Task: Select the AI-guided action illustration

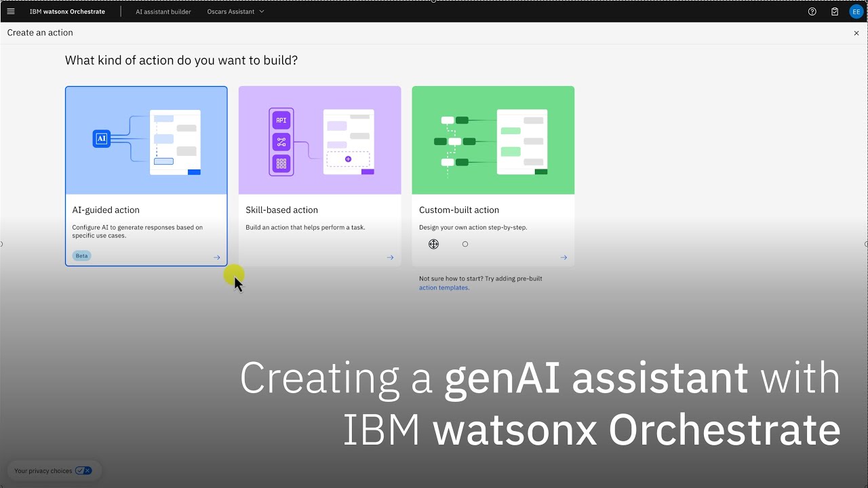Action: click(x=146, y=140)
